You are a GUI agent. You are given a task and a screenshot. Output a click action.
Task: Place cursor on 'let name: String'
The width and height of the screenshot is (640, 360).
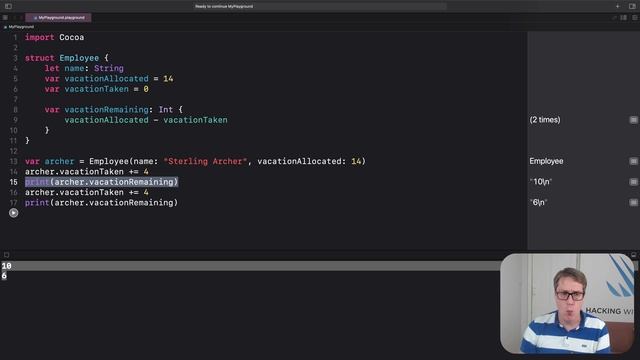click(x=84, y=68)
